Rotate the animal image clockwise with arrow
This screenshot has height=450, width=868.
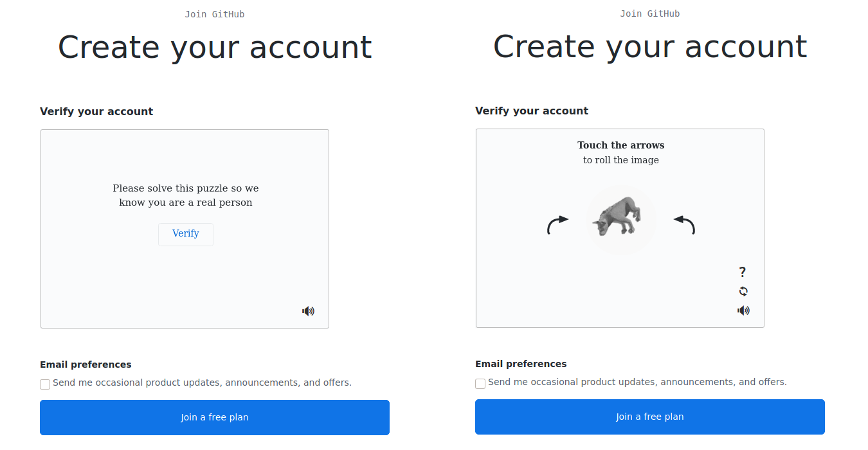click(557, 224)
